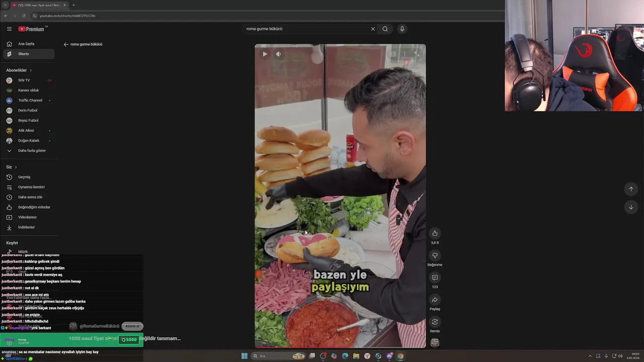This screenshot has height=362, width=644.
Task: Focus the YouTube search input field
Action: [307, 29]
